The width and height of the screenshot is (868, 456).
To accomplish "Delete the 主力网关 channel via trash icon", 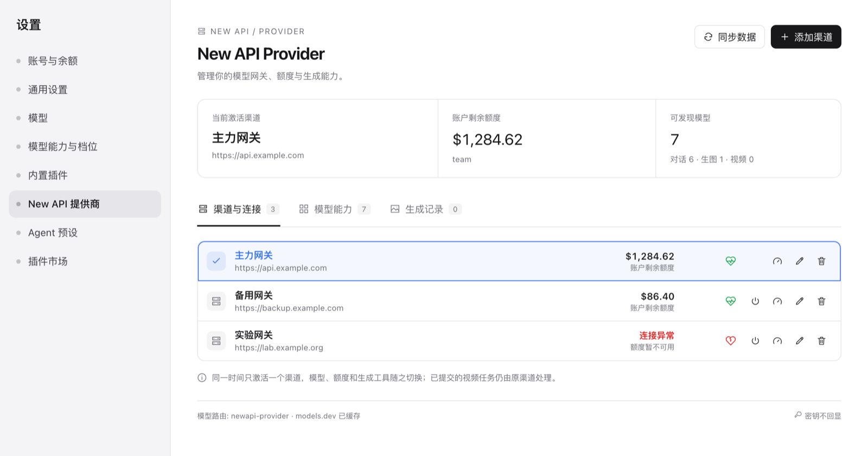I will (x=821, y=261).
